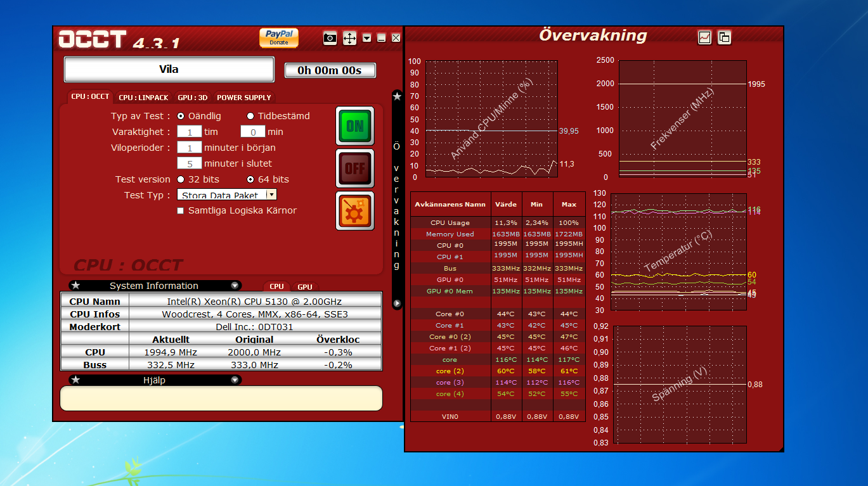Collapse the Hjälp section arrow
Screen dimensions: 868x486
click(235, 380)
